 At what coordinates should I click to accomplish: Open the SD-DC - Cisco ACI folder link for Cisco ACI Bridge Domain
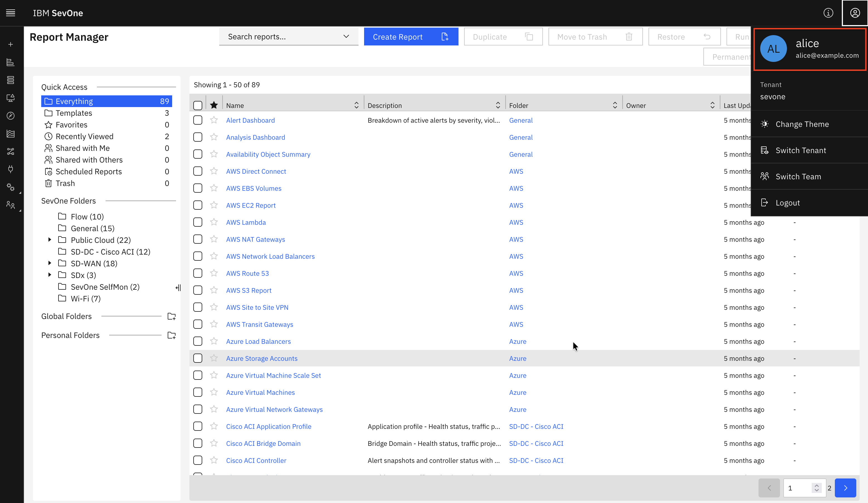coord(536,443)
